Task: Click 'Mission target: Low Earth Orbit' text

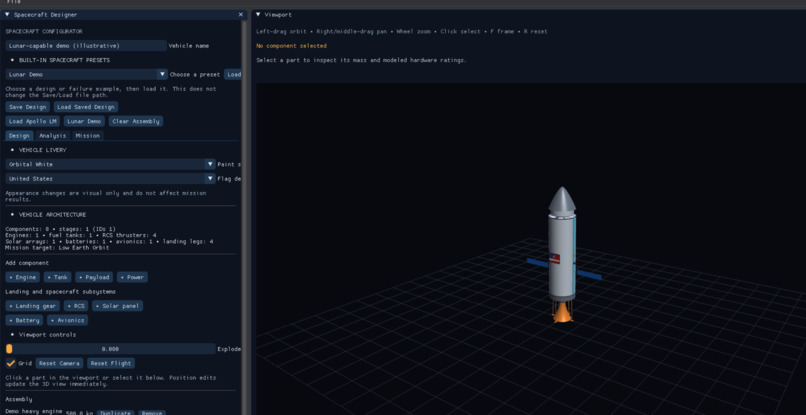Action: coord(57,248)
